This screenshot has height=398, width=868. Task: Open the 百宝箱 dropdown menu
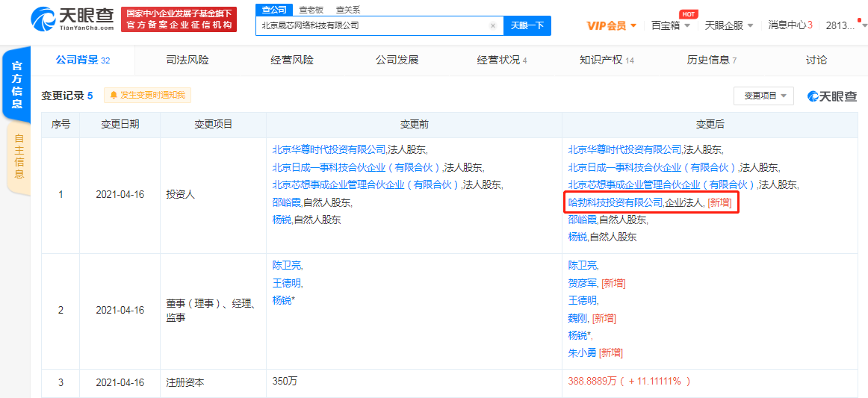click(670, 25)
